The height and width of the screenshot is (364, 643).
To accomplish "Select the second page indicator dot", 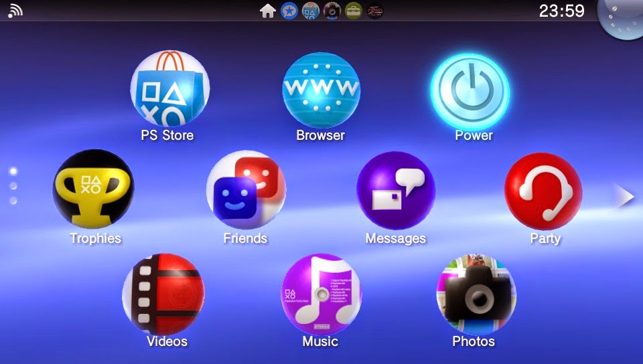I will click(x=13, y=186).
